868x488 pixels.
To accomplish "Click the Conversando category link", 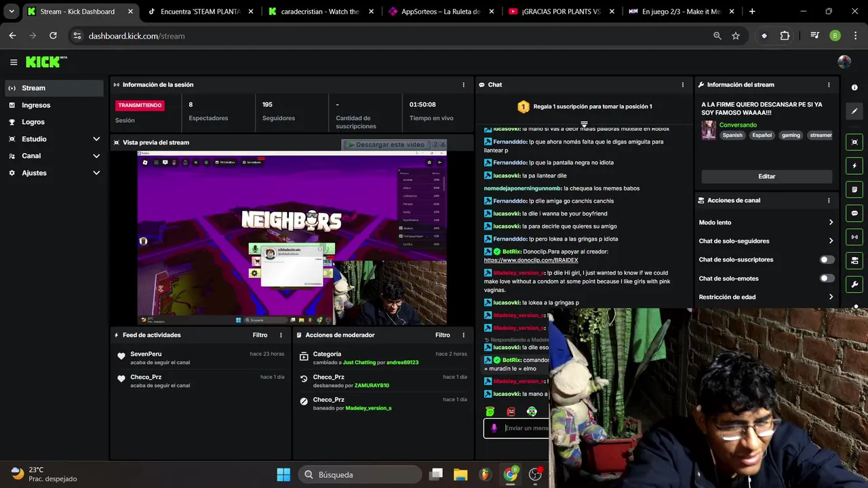I will [x=738, y=125].
